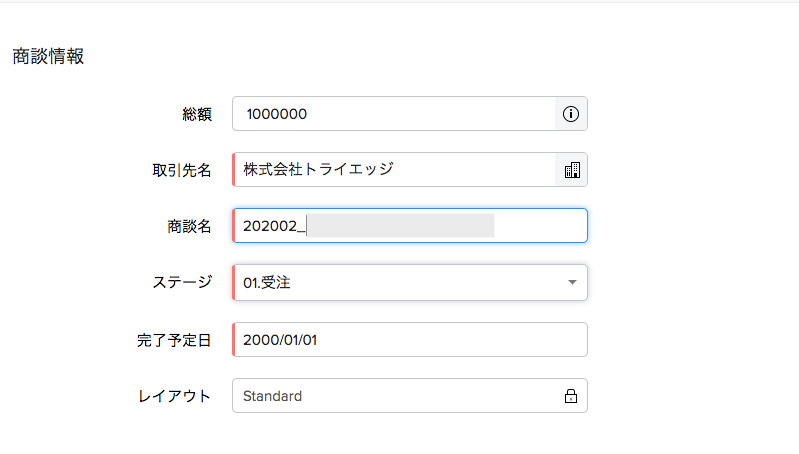Focus the 総額 amount input field
The height and width of the screenshot is (454, 799).
point(393,114)
